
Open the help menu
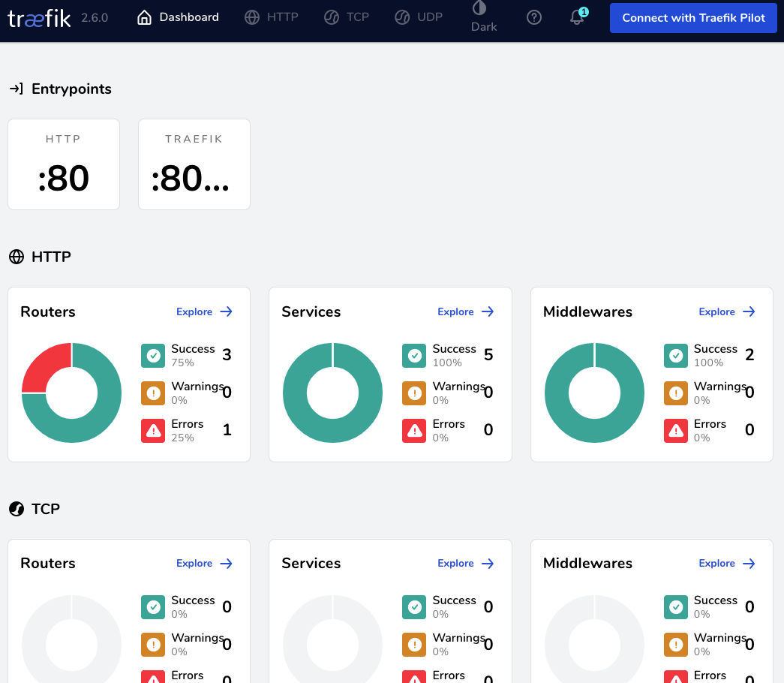coord(534,17)
